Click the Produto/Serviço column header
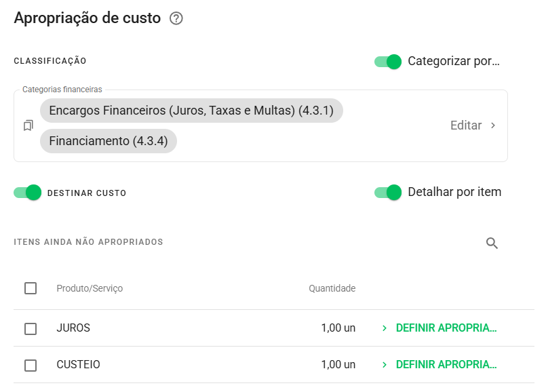Image resolution: width=546 pixels, height=392 pixels. pos(90,288)
